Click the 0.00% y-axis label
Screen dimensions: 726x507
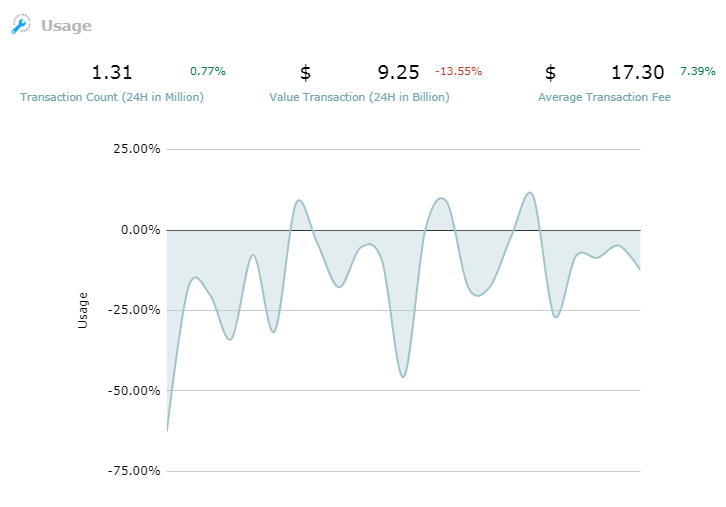(x=140, y=230)
